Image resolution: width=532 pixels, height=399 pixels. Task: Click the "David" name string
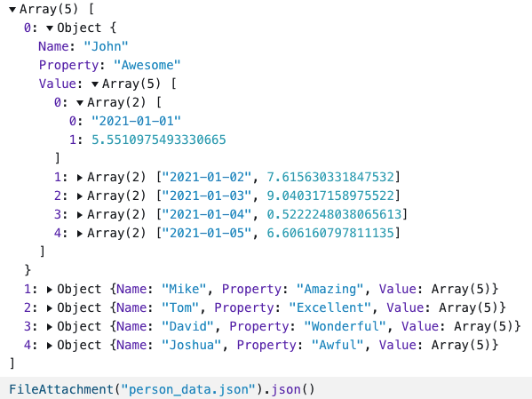point(187,326)
